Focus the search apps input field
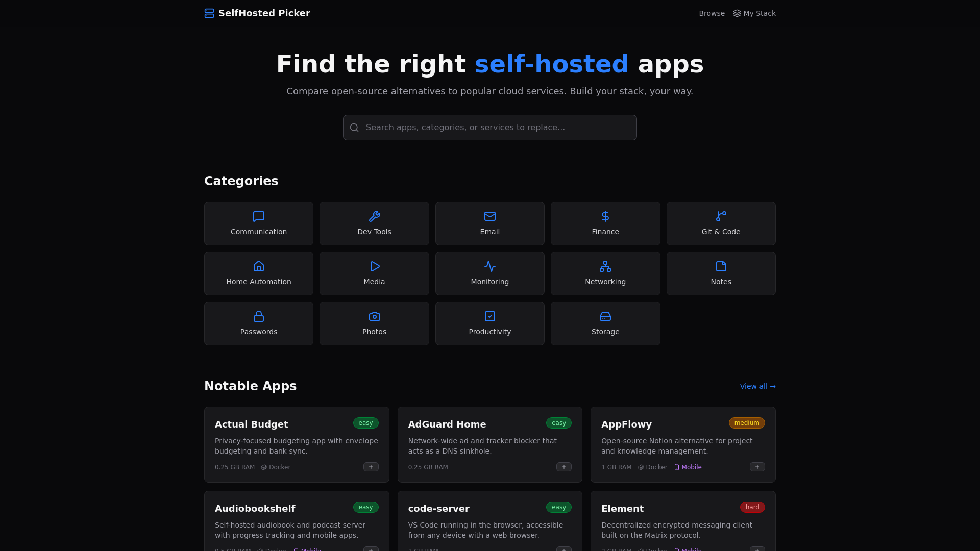 click(490, 128)
